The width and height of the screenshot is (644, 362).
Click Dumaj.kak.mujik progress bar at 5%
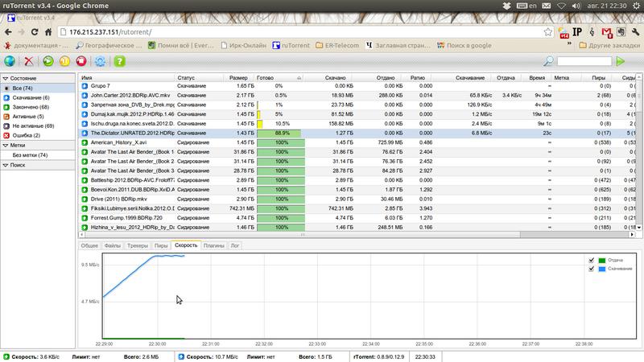pyautogui.click(x=281, y=114)
